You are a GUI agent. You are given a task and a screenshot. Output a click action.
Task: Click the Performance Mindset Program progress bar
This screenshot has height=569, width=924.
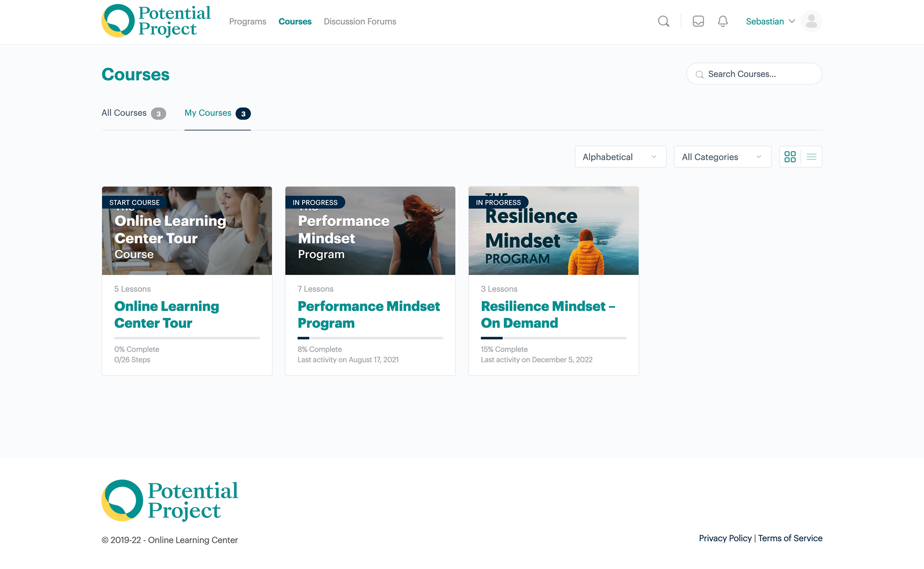click(370, 338)
